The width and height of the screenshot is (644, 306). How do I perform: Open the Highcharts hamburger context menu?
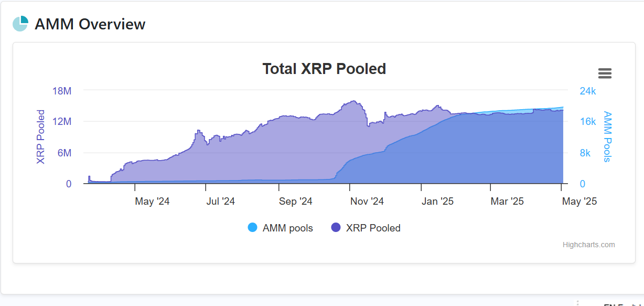[605, 73]
